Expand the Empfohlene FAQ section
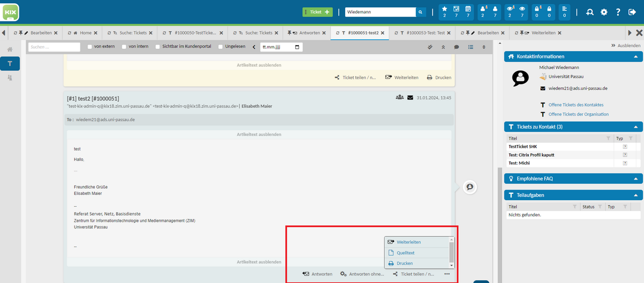This screenshot has height=283, width=644. click(x=635, y=178)
